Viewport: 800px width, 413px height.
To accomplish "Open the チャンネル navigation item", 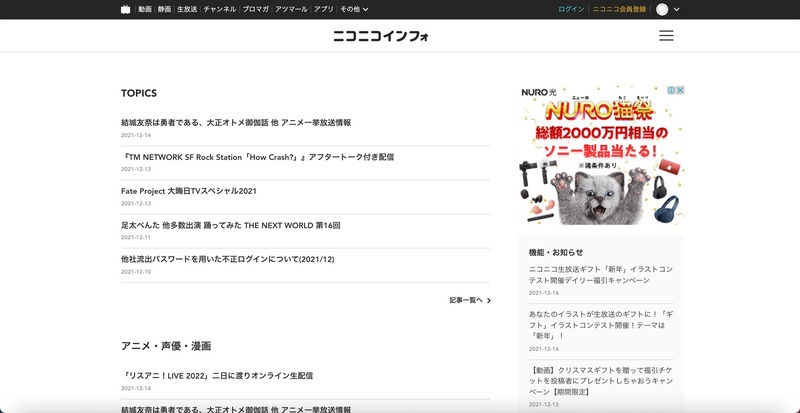I will click(220, 9).
